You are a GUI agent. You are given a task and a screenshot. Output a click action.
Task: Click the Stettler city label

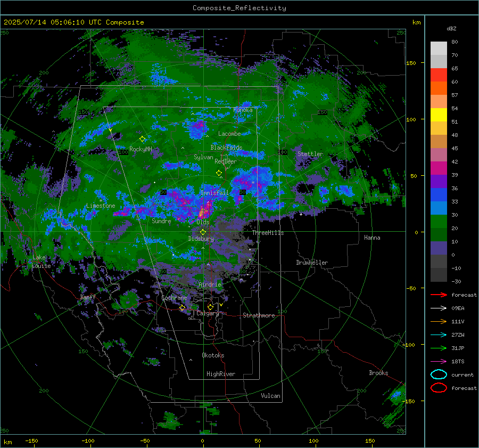click(x=310, y=154)
